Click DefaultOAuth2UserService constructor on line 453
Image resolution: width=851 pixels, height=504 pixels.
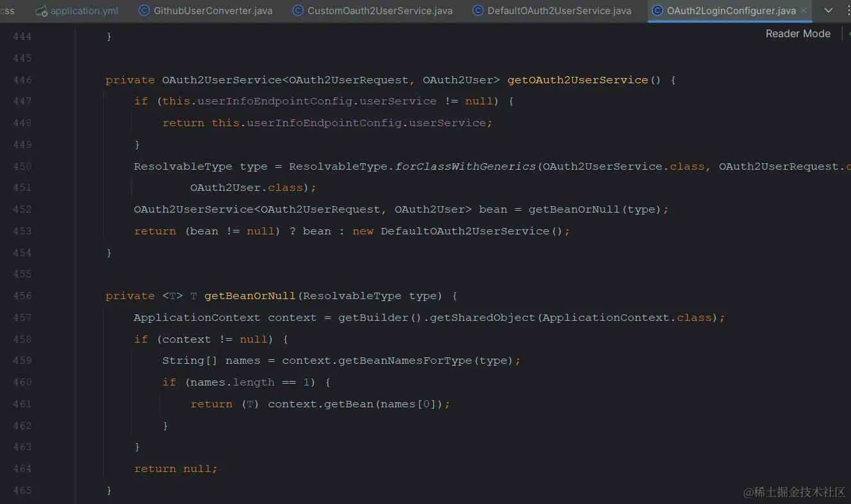pos(465,231)
